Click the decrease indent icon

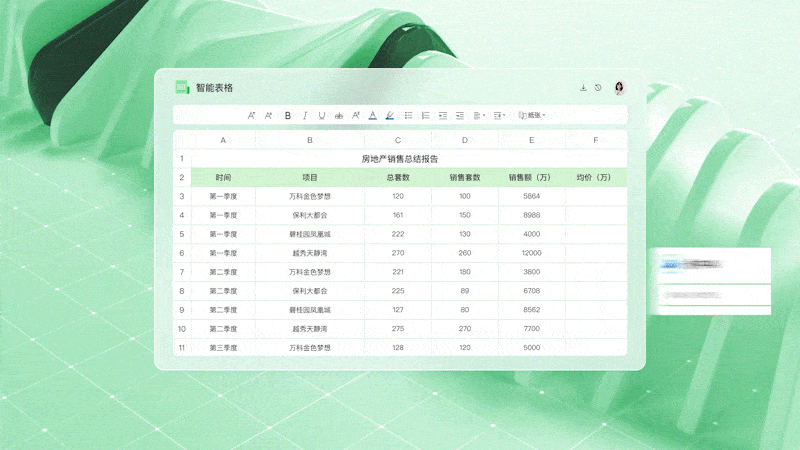[x=443, y=116]
